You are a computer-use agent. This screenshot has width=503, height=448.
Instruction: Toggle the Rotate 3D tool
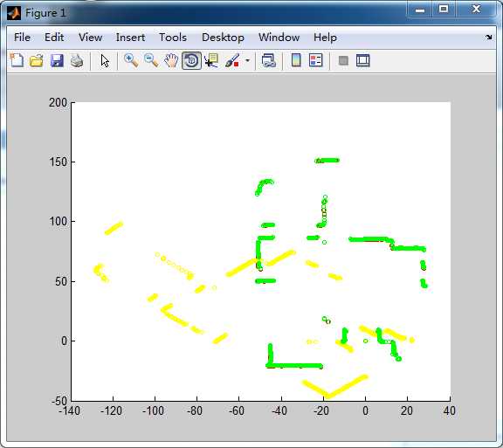point(191,60)
